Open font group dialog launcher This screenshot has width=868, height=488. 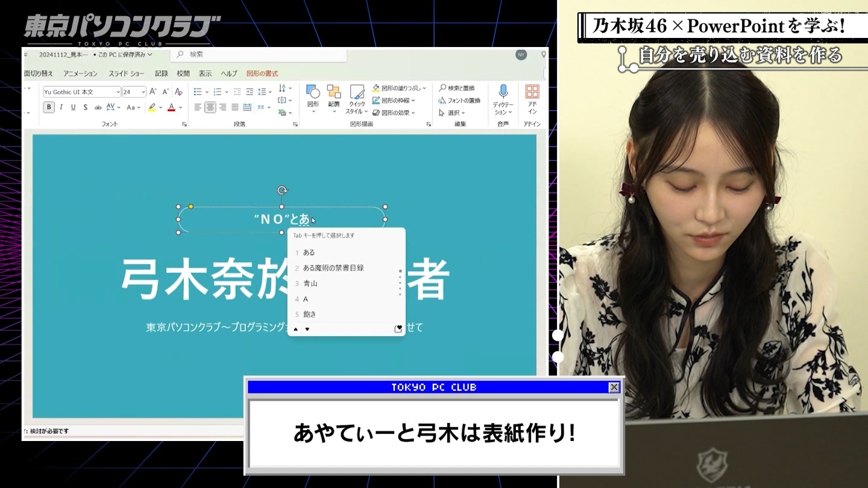[x=184, y=124]
